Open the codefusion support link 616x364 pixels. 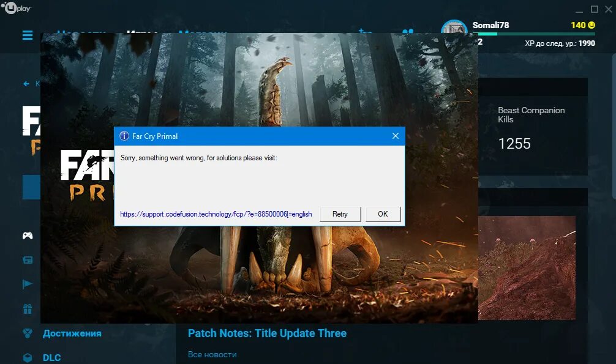pyautogui.click(x=216, y=214)
